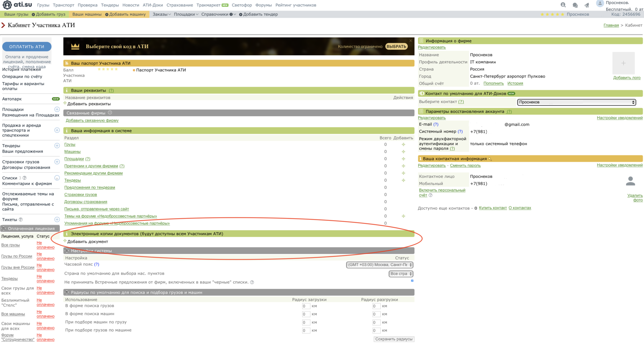Click plus icon in Претензии row
644x344 pixels.
click(x=403, y=166)
